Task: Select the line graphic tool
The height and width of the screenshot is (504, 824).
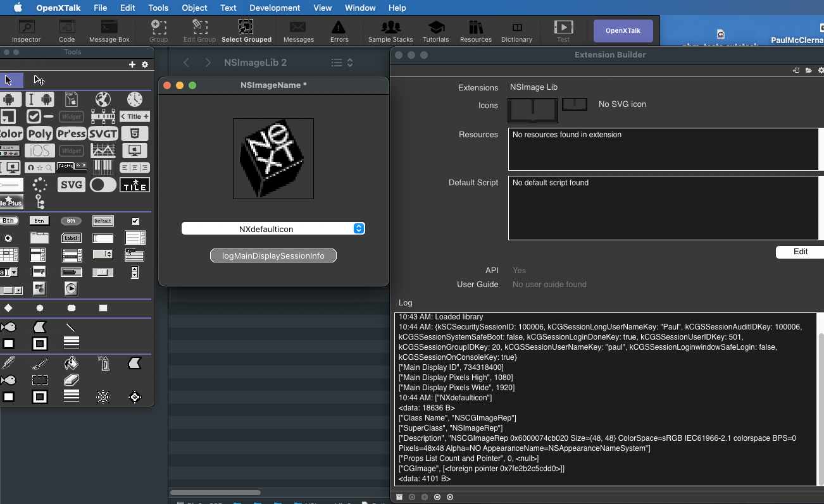Action: 71,327
